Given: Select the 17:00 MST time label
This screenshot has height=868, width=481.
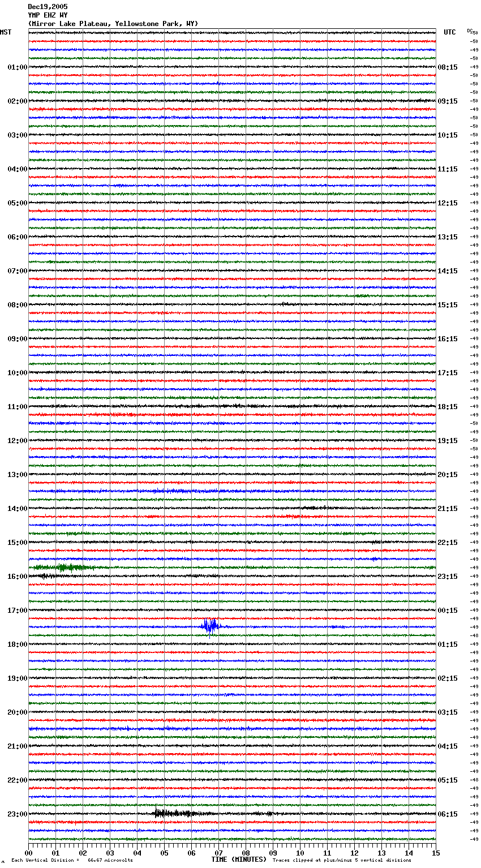Looking at the screenshot, I should (x=18, y=611).
